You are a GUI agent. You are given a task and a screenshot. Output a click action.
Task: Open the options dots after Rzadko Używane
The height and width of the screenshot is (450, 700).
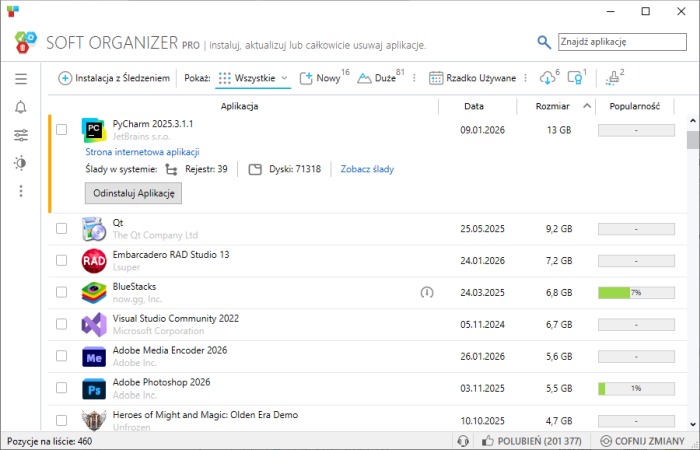pyautogui.click(x=525, y=78)
